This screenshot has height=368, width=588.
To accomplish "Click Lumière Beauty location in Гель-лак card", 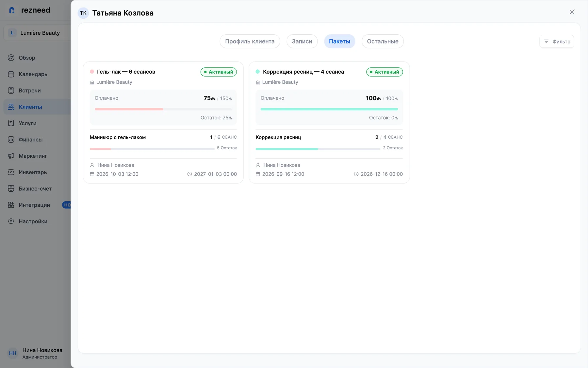I will (x=114, y=82).
